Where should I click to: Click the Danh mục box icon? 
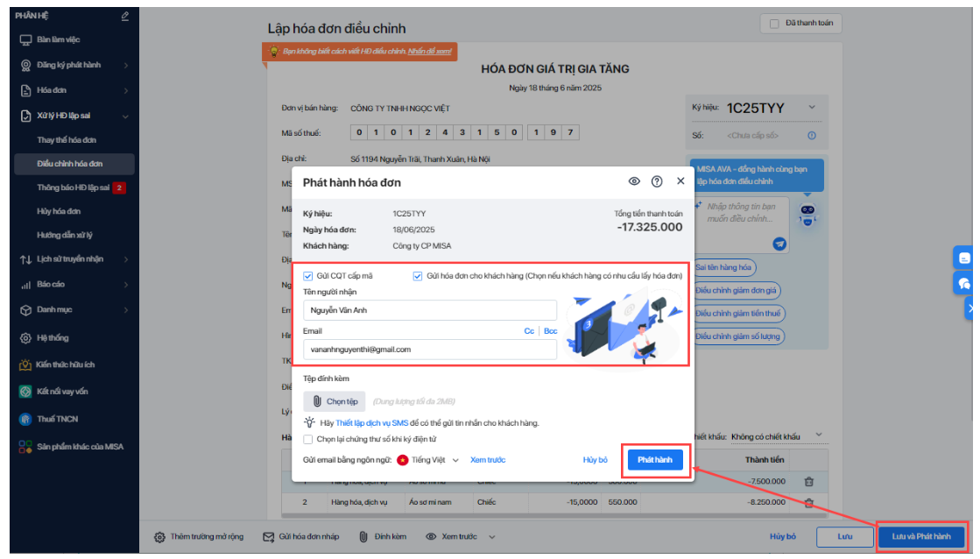25,309
